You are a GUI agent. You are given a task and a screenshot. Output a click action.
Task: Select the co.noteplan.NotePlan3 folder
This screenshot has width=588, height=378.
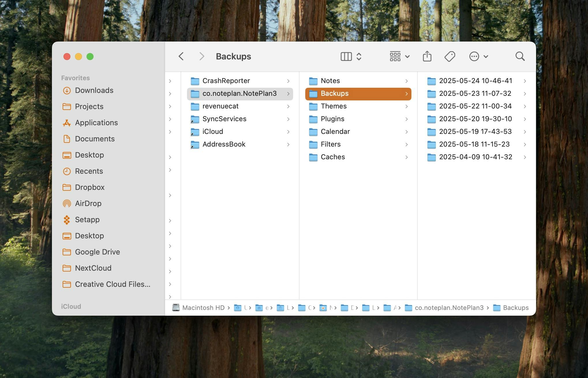(240, 93)
